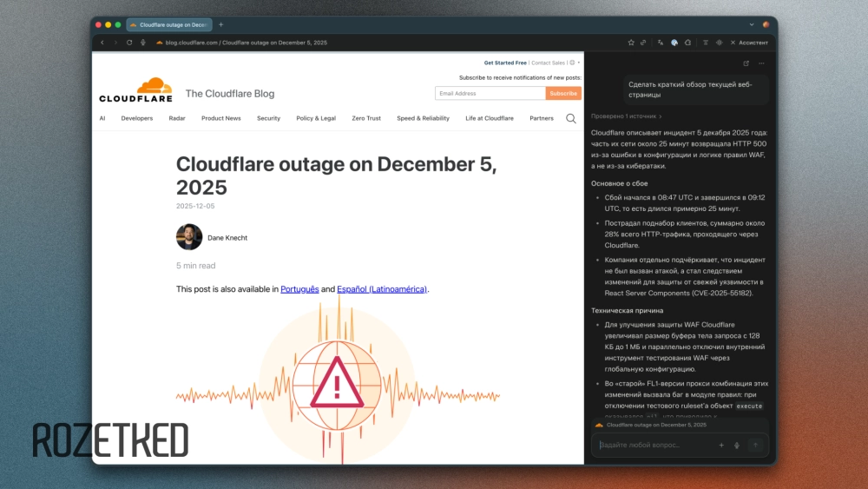Open the assistant three-dots options menu
The image size is (868, 489).
(x=761, y=63)
